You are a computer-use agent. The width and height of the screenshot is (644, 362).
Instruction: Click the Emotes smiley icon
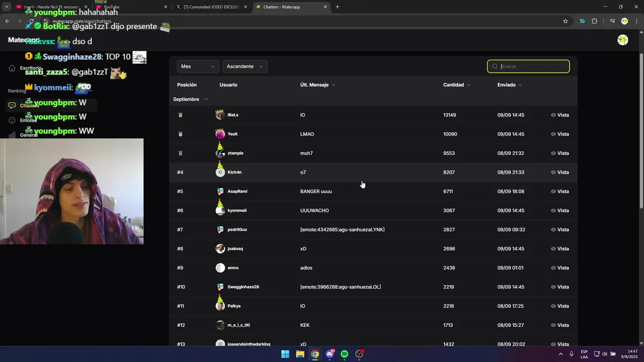pos(12,121)
